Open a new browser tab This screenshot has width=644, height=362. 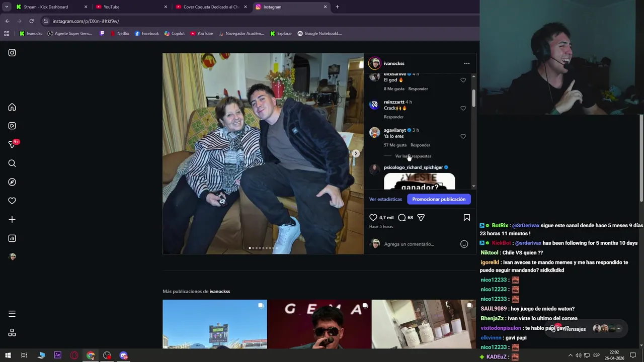337,7
